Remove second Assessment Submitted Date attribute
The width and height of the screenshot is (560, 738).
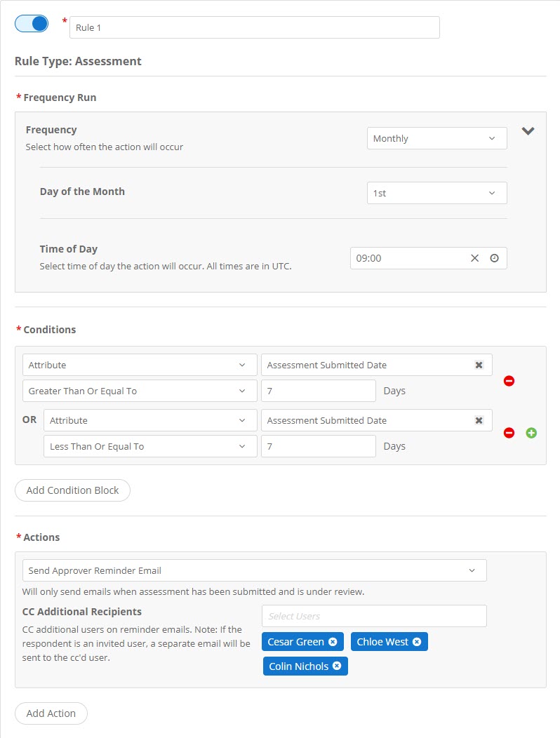tap(479, 420)
